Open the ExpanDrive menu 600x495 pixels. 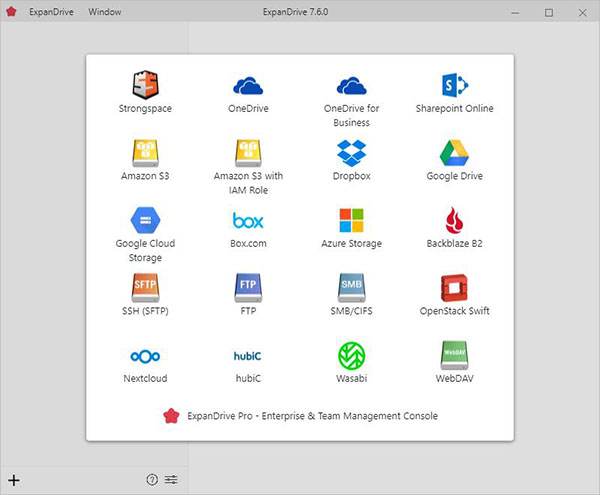tap(52, 12)
